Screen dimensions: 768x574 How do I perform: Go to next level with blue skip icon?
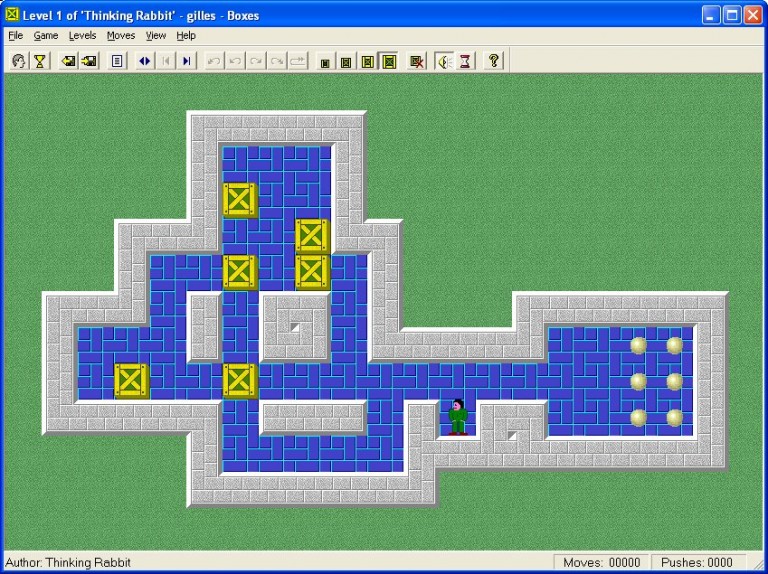click(187, 61)
